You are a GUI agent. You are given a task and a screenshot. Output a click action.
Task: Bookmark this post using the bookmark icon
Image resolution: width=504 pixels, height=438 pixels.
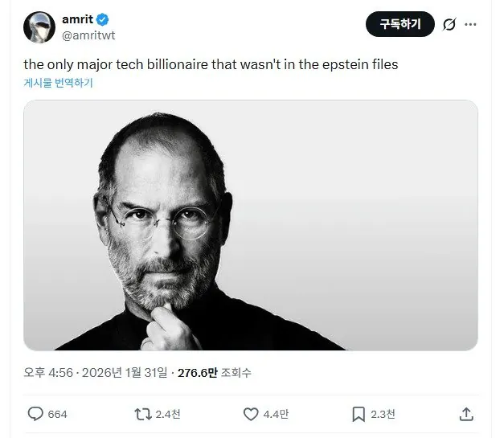[359, 414]
